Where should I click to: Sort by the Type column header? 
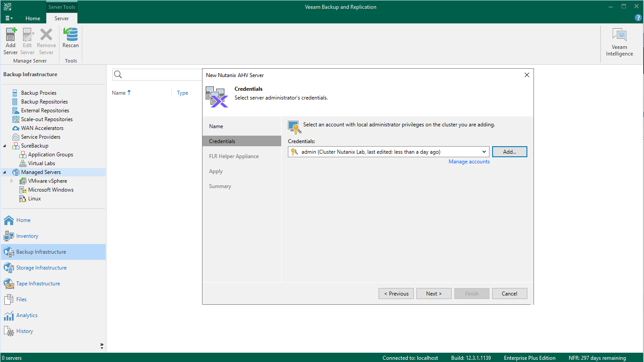coord(182,93)
